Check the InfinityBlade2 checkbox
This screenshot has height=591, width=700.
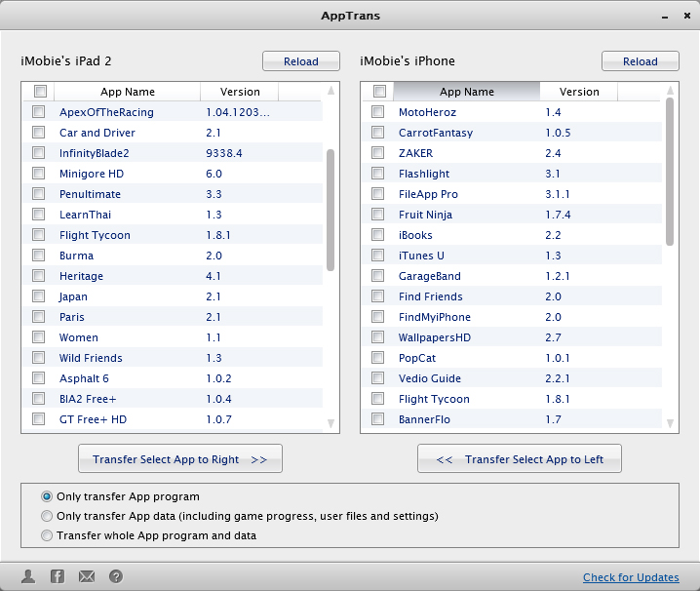38,153
